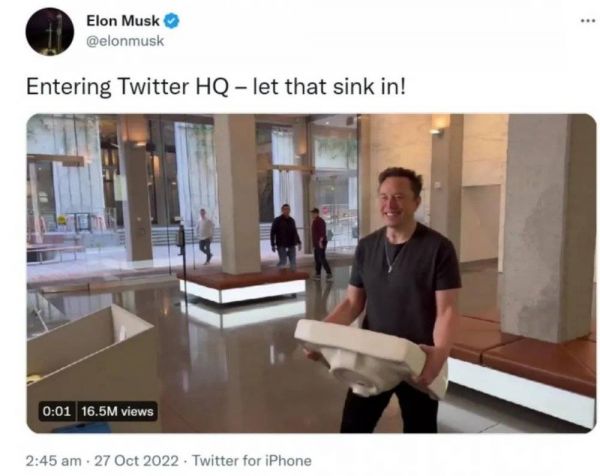Click the person in white shirt outside
The image size is (600, 476).
tap(205, 235)
